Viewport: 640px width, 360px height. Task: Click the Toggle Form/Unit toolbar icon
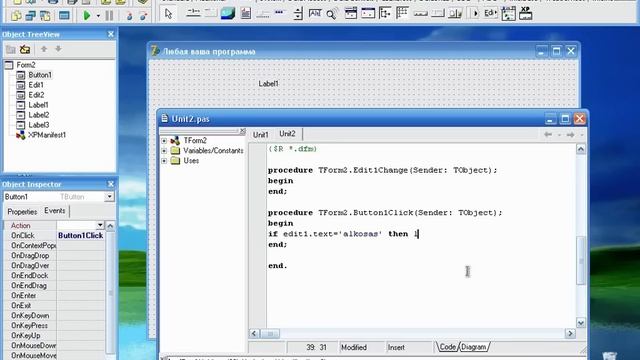pyautogui.click(x=45, y=16)
